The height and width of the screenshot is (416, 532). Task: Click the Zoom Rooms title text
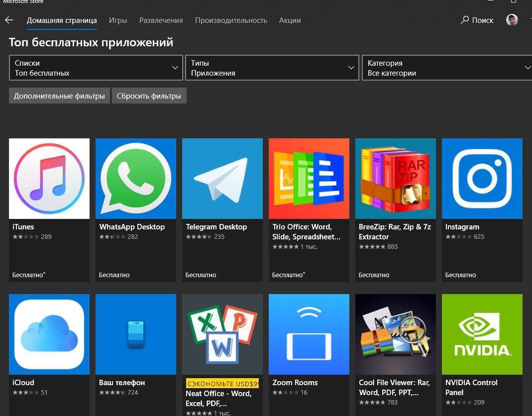295,382
